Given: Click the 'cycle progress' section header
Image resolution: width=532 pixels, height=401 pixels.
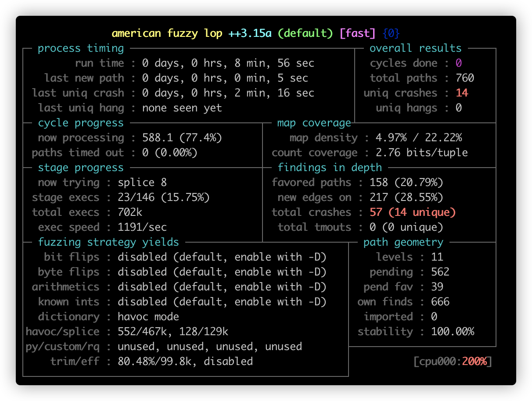Looking at the screenshot, I should 81,123.
